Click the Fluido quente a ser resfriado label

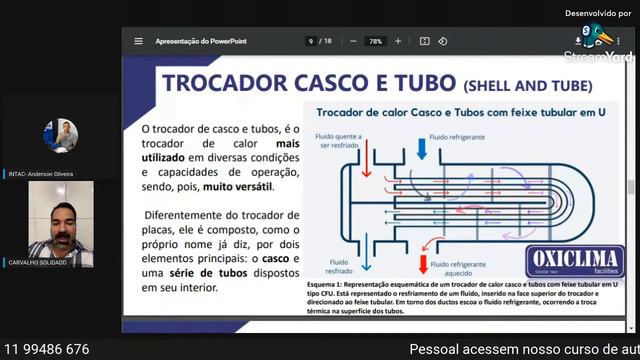click(x=338, y=141)
